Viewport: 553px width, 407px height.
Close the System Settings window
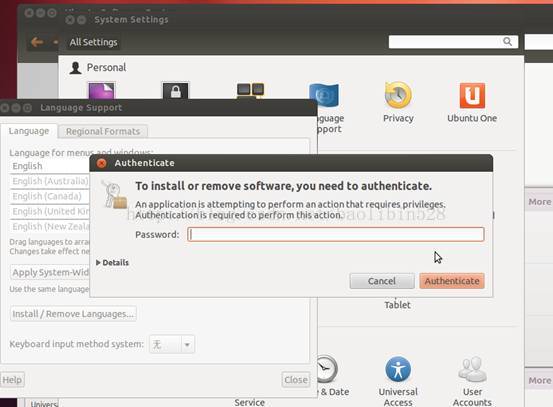point(70,20)
